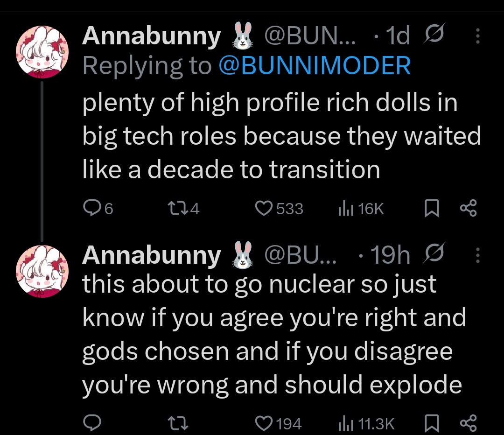The width and height of the screenshot is (504, 435).
Task: View analytics for the 16K views tweet
Action: point(344,209)
